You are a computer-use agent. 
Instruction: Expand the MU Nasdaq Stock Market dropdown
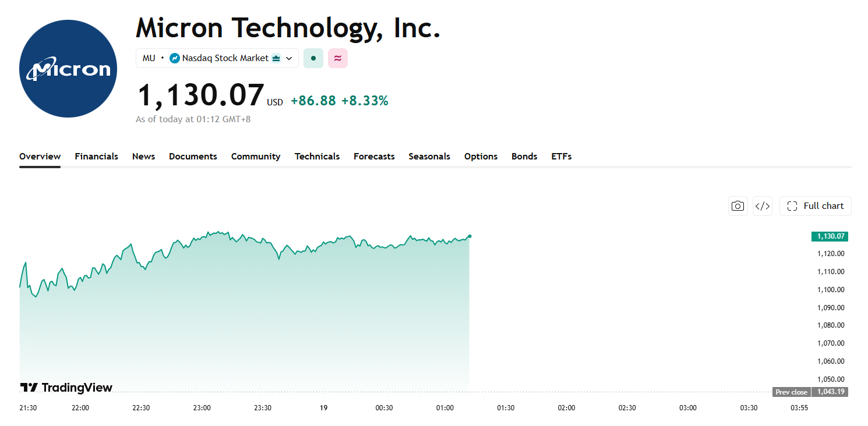tap(217, 58)
